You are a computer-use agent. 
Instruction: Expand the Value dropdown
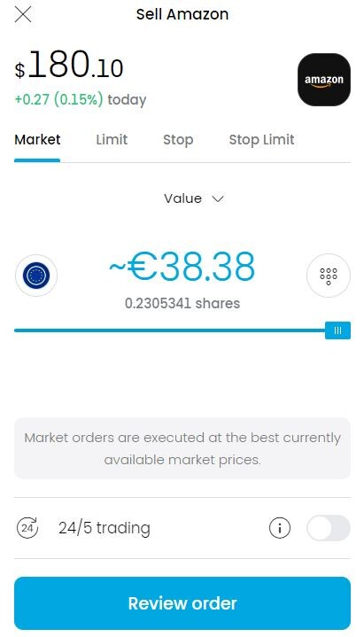pos(194,198)
